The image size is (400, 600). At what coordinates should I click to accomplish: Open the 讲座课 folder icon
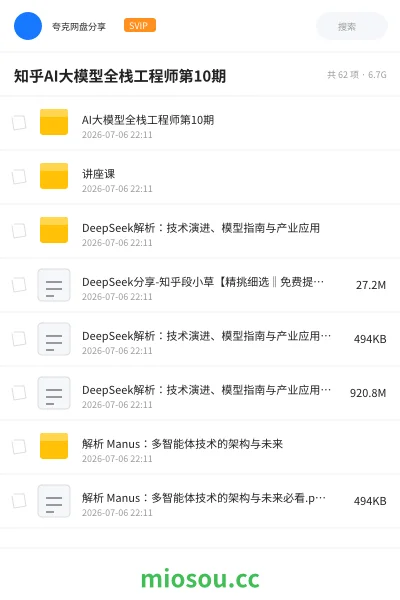tap(54, 176)
